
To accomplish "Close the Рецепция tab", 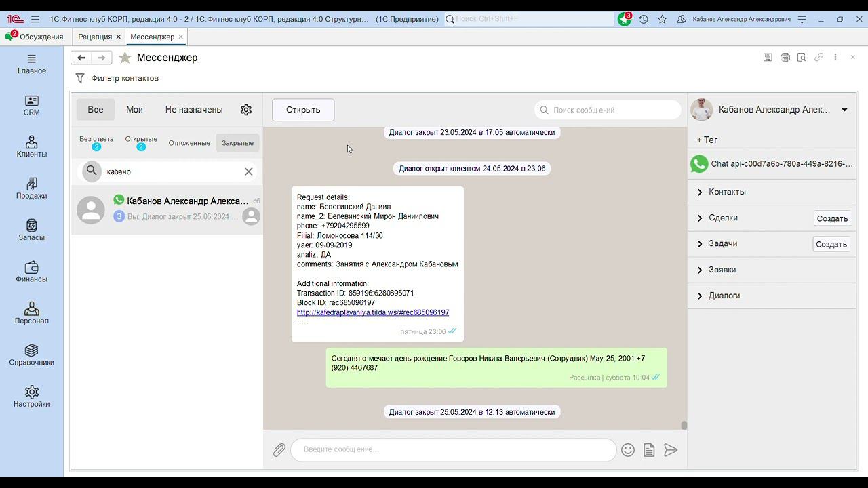I will click(x=119, y=37).
